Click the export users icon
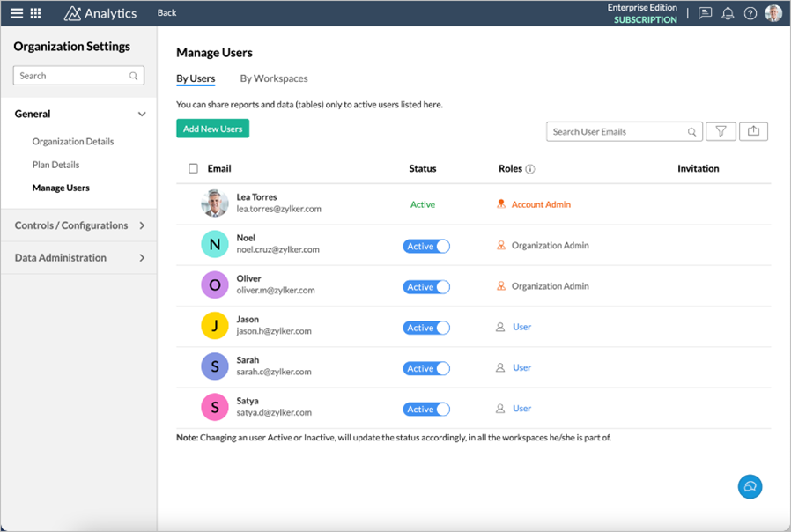This screenshot has width=791, height=532. coord(753,131)
